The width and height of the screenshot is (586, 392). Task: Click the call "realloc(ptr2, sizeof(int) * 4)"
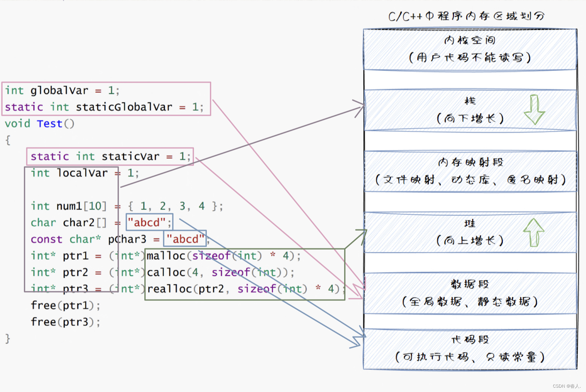pos(244,289)
